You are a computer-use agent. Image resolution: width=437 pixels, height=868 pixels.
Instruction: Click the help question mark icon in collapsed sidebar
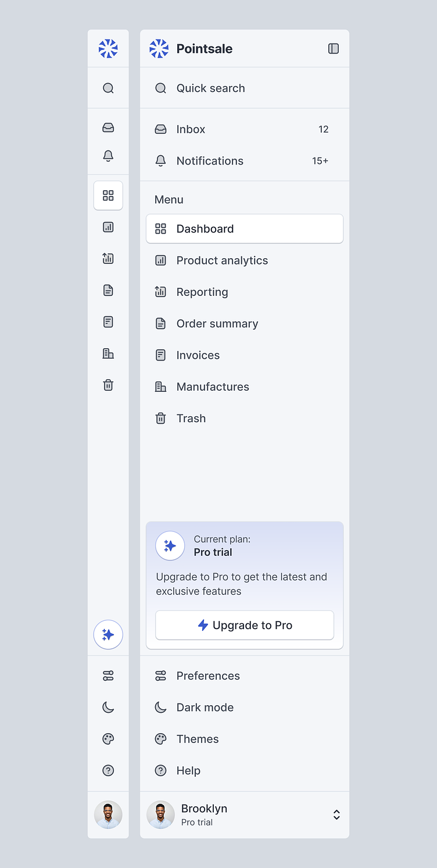pos(108,770)
